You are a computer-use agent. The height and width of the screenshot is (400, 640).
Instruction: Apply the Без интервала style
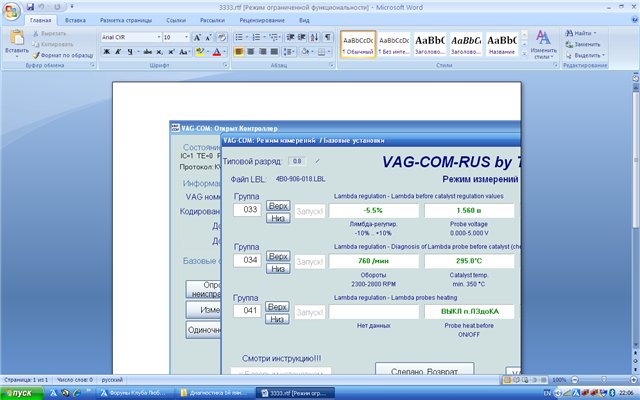[x=394, y=44]
